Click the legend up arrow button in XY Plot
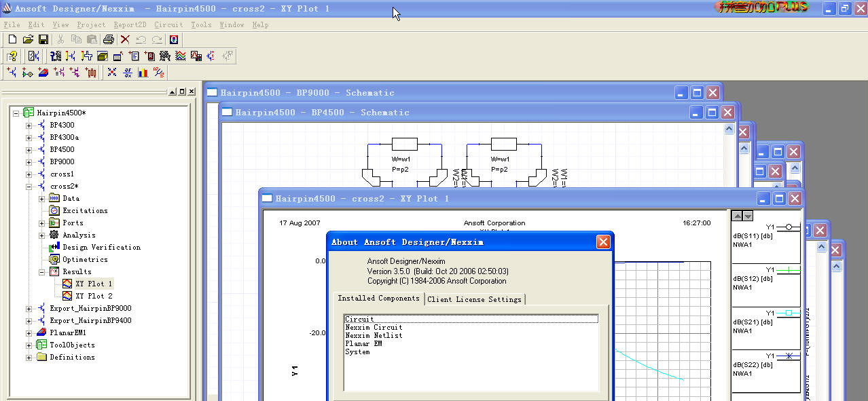Image resolution: width=868 pixels, height=401 pixels. click(x=737, y=216)
